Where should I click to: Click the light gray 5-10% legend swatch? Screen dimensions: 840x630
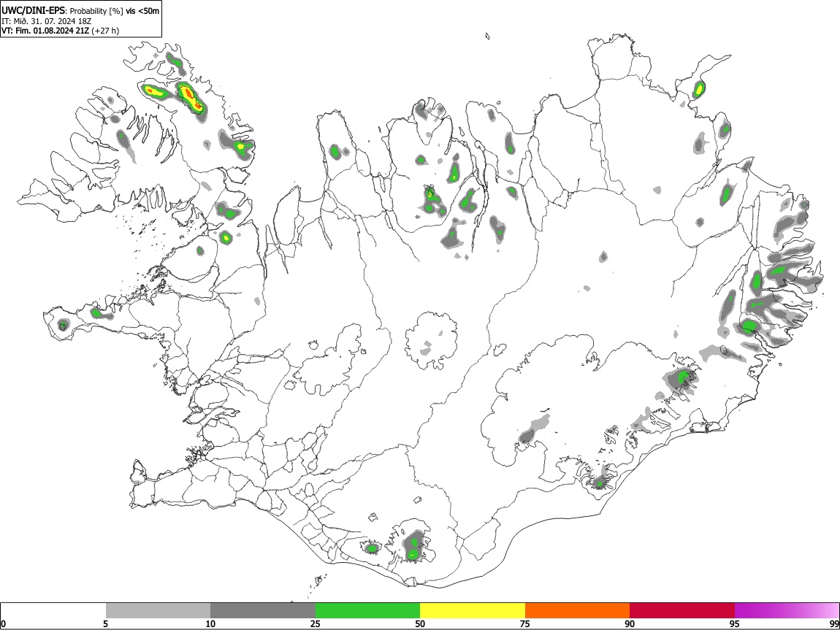[158, 611]
